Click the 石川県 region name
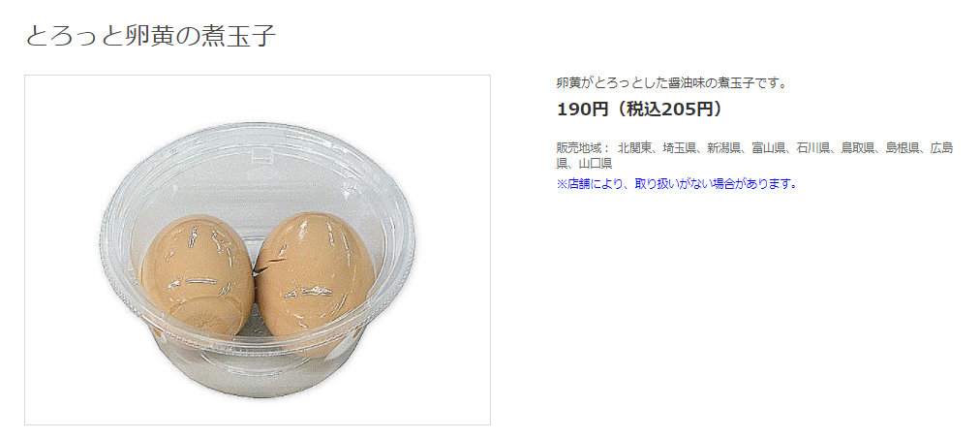Image resolution: width=980 pixels, height=439 pixels. 813,148
